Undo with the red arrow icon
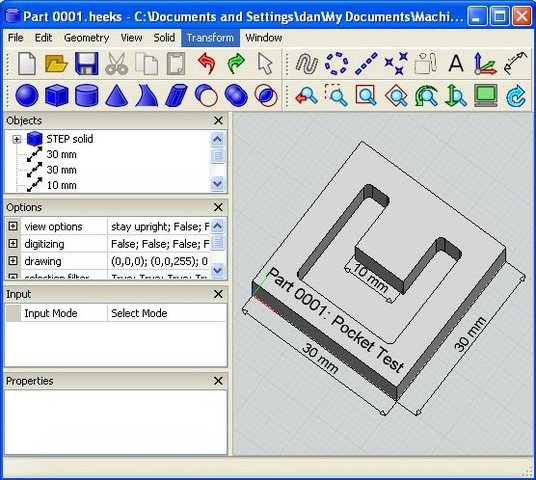Screen dimensions: 536x480 206,64
